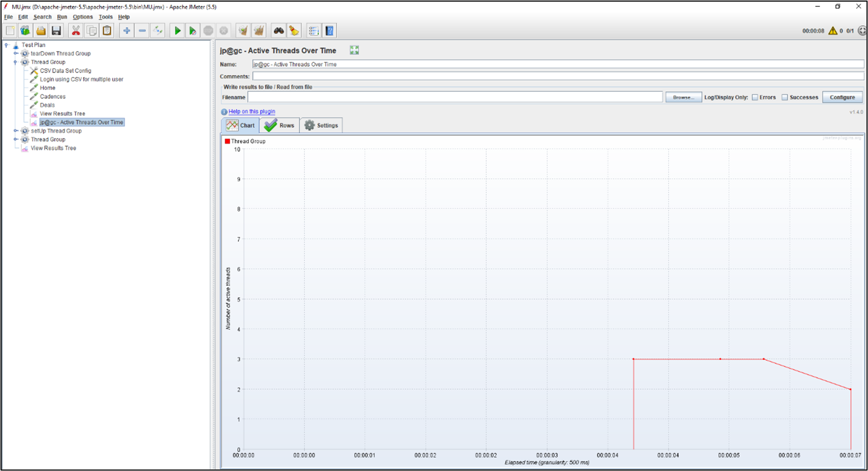Click the Save test plan icon

[x=56, y=31]
